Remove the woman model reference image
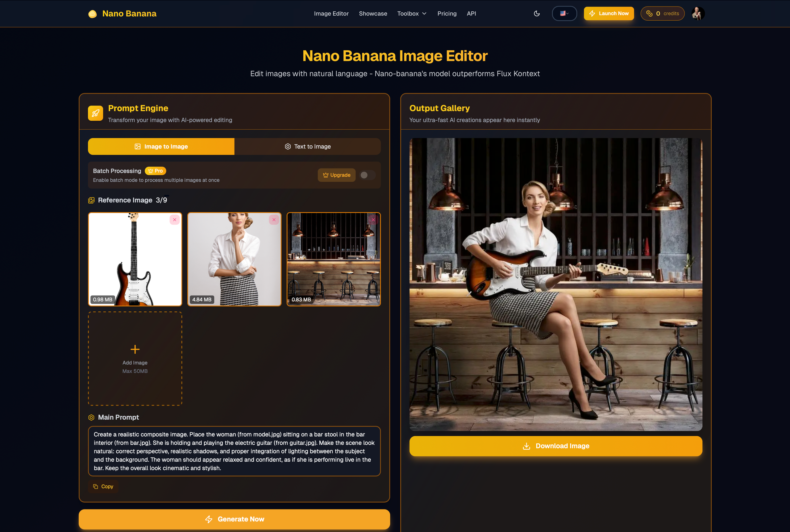The width and height of the screenshot is (790, 532). pyautogui.click(x=274, y=220)
